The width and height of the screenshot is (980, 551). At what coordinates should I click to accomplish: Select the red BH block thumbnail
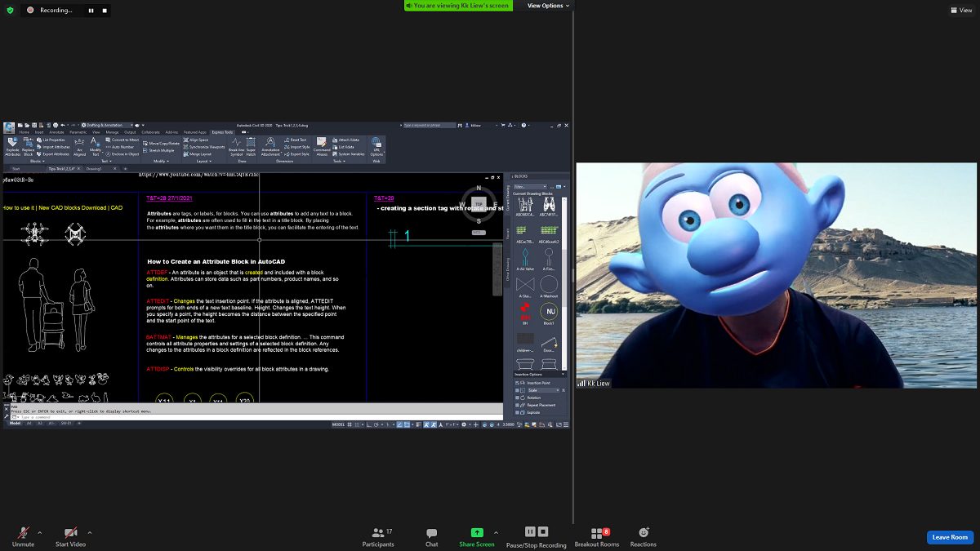(525, 312)
